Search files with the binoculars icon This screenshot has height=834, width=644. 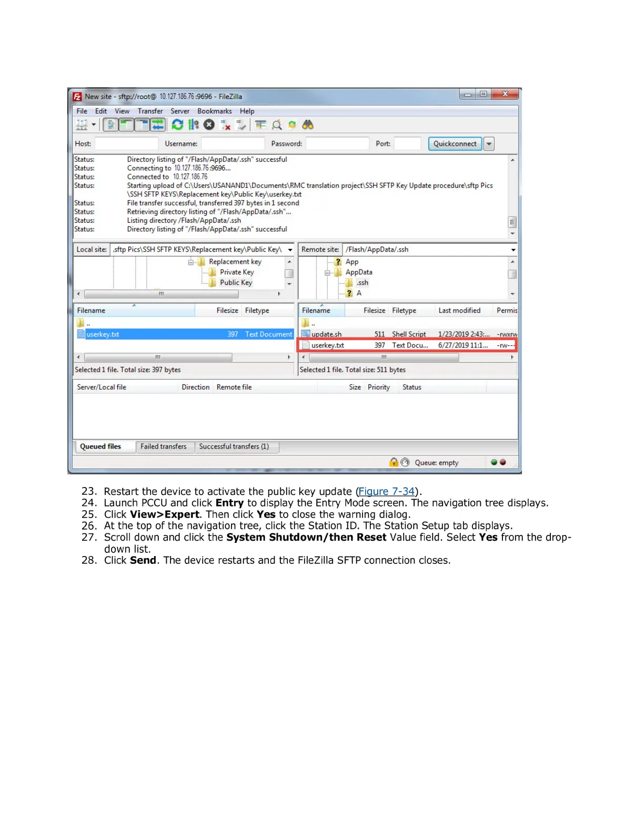308,125
